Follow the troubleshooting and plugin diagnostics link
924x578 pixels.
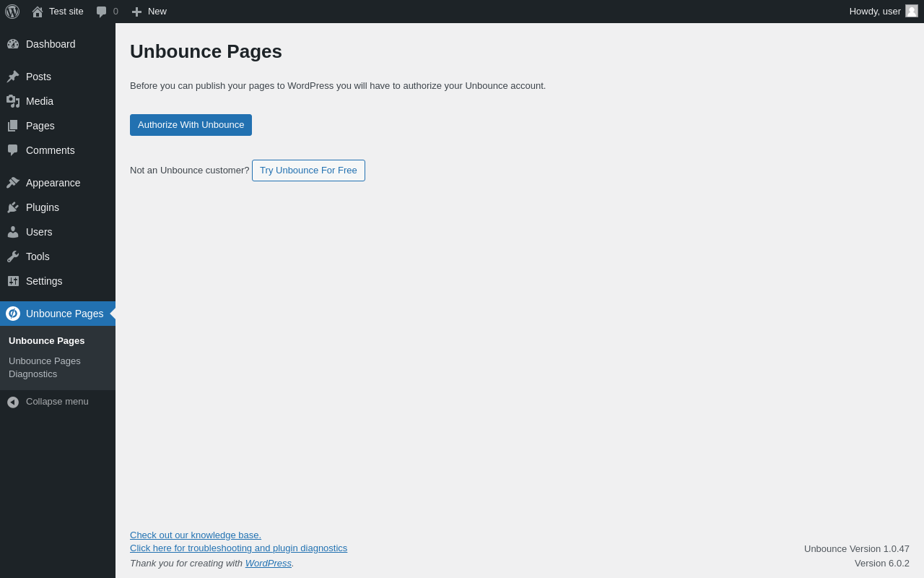238,548
